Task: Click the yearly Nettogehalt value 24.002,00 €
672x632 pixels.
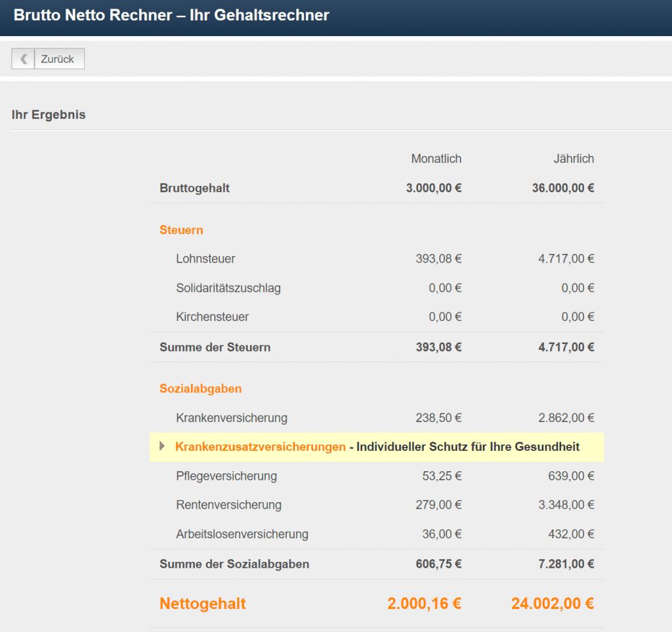Action: tap(552, 604)
